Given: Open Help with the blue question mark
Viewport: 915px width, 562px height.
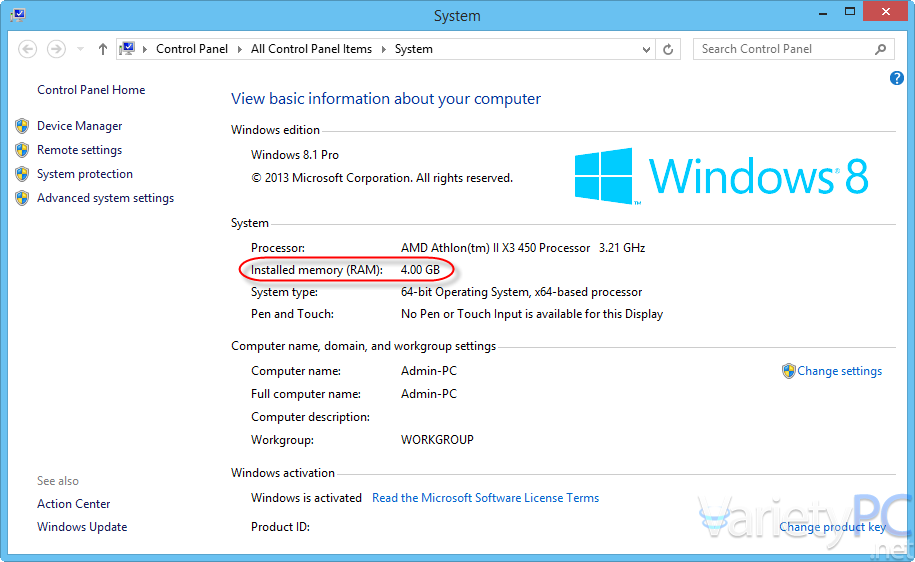Looking at the screenshot, I should coord(897,78).
